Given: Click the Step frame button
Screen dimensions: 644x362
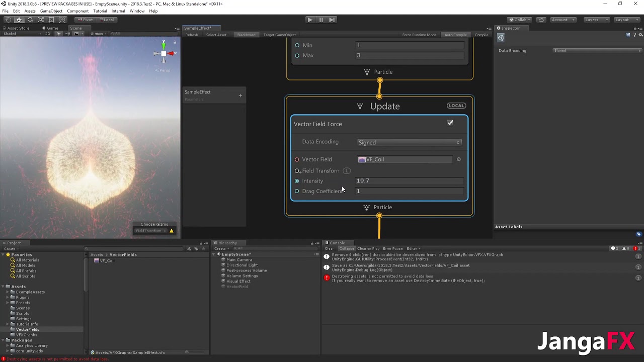Looking at the screenshot, I should coord(332,20).
